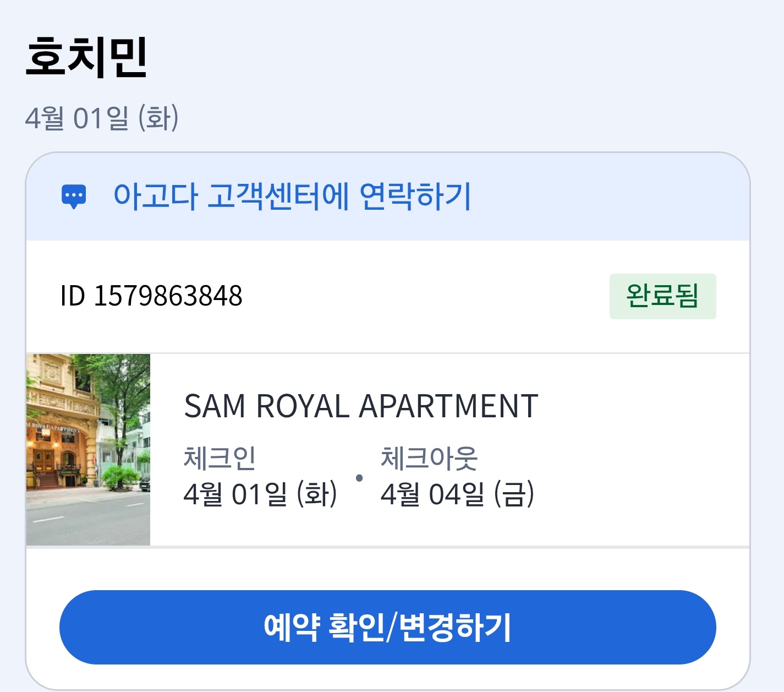784x692 pixels.
Task: Open 아고다 고객센터에 연락하기 link
Action: coord(292,197)
